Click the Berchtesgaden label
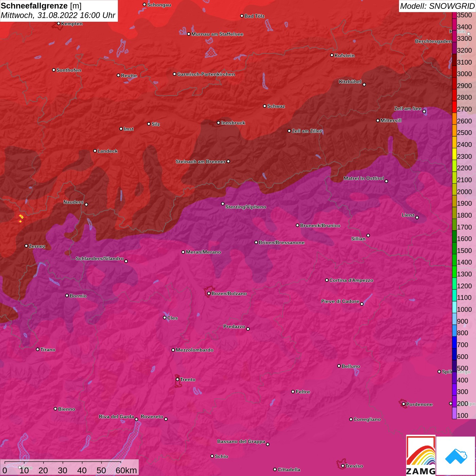This screenshot has width=476, height=476. click(434, 41)
